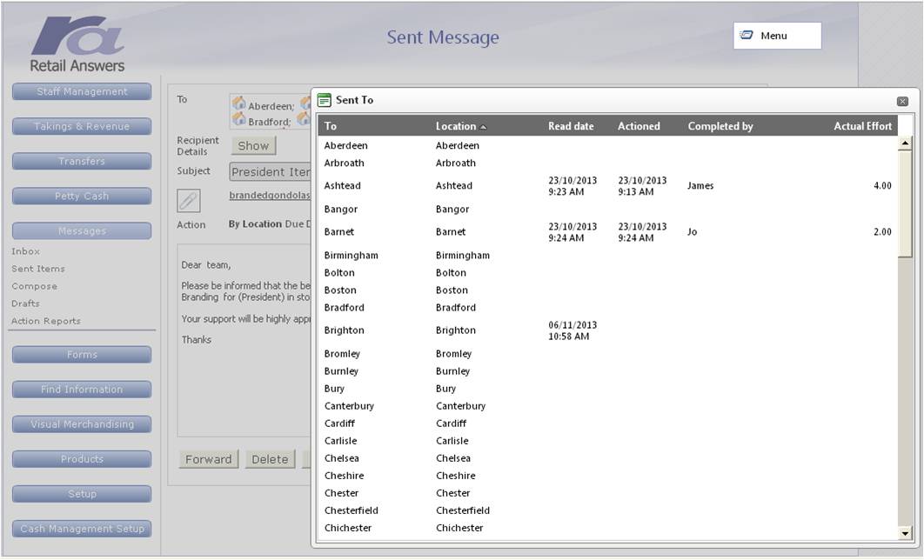Click the Delete button
Image resolution: width=924 pixels, height=560 pixels.
coord(270,459)
